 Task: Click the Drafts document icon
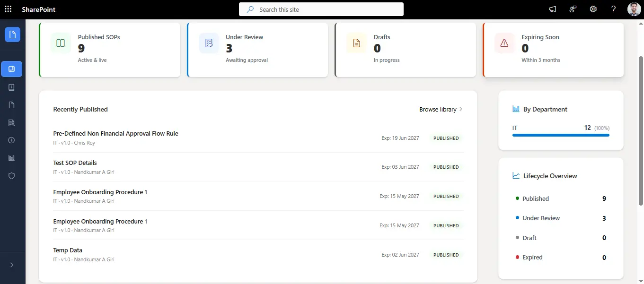(356, 43)
